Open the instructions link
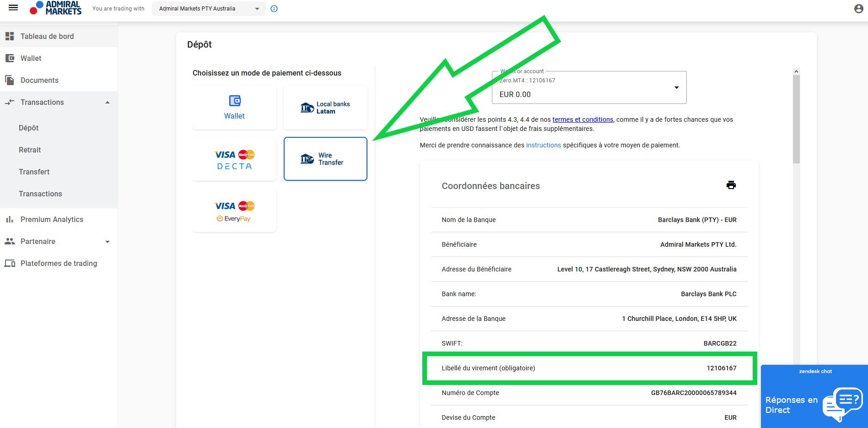Image resolution: width=868 pixels, height=428 pixels. pos(544,145)
